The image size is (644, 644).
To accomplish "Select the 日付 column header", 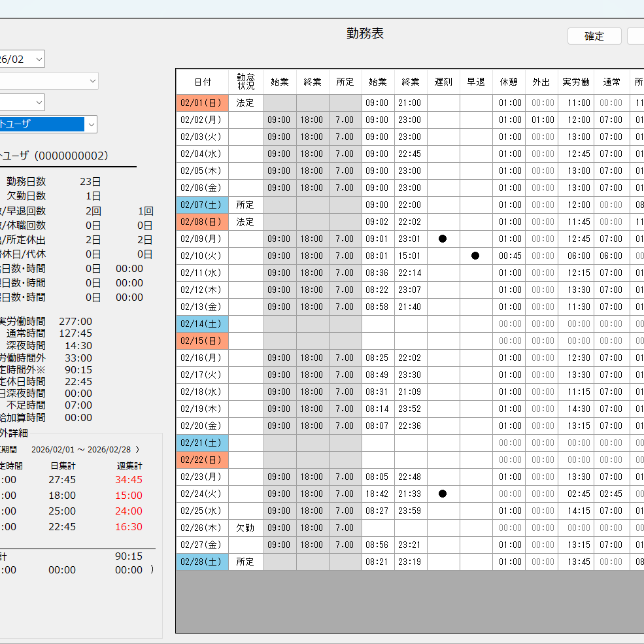I will point(202,82).
